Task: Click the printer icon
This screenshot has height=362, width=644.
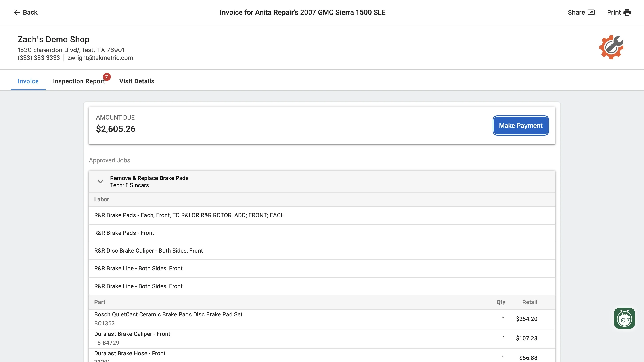Action: pos(627,13)
